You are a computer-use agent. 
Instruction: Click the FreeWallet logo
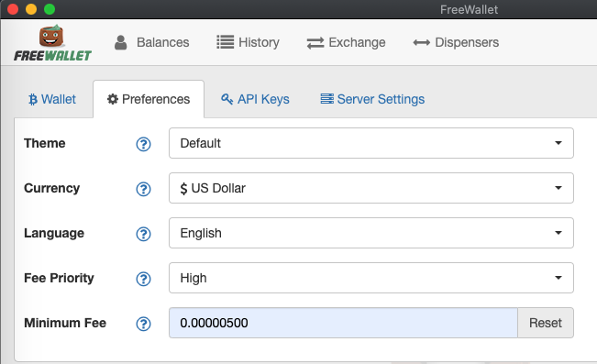tap(52, 43)
